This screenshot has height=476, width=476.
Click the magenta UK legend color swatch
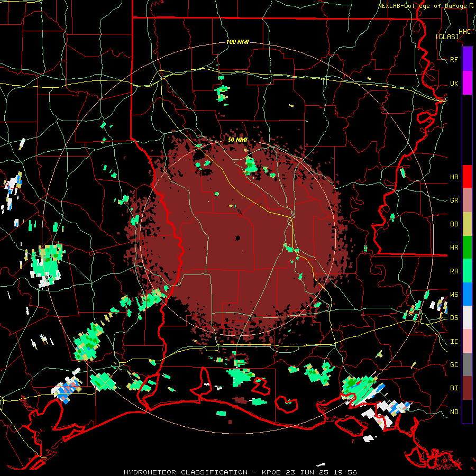click(467, 83)
